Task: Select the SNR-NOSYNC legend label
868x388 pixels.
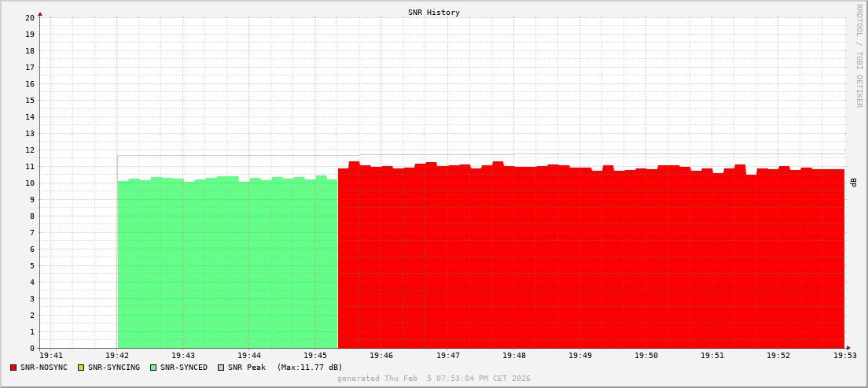Action: pyautogui.click(x=44, y=368)
